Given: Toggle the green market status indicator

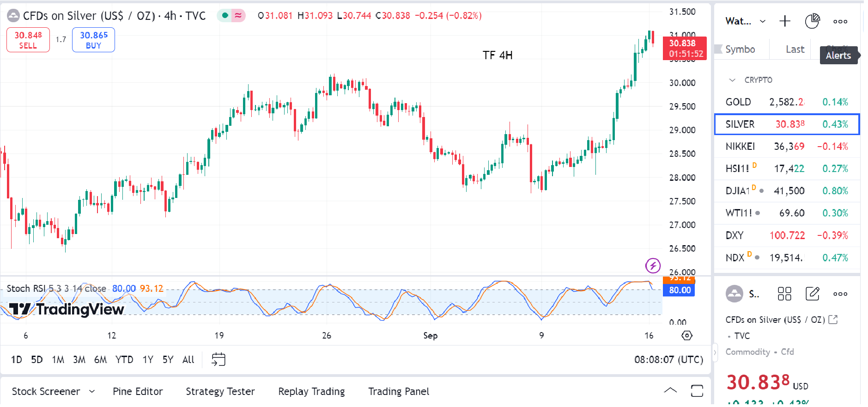Looking at the screenshot, I should pos(225,16).
